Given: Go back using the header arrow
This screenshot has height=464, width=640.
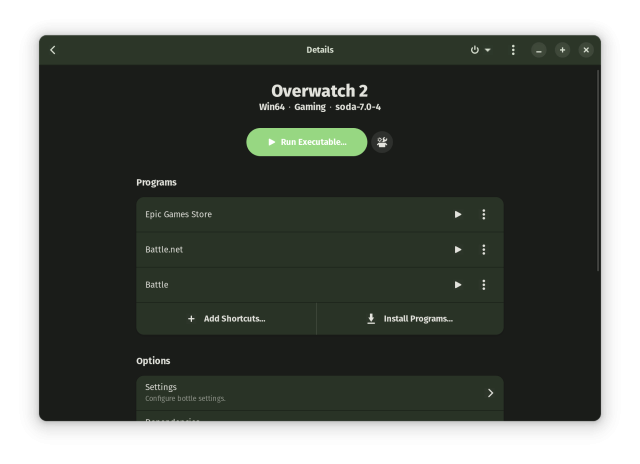Looking at the screenshot, I should [53, 50].
